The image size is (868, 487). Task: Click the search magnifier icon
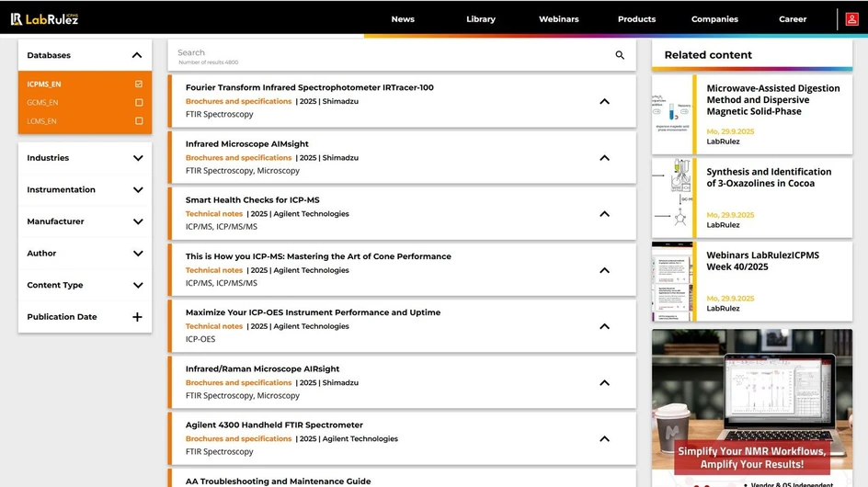620,56
